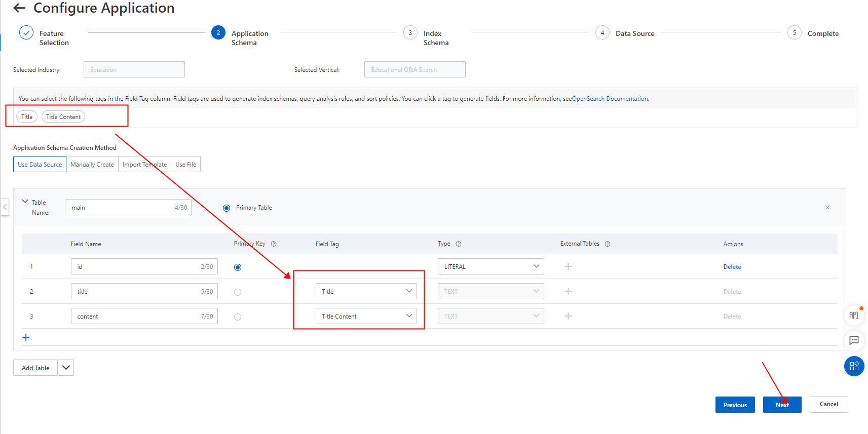Image resolution: width=868 pixels, height=434 pixels.
Task: Click the Previous button
Action: point(735,405)
